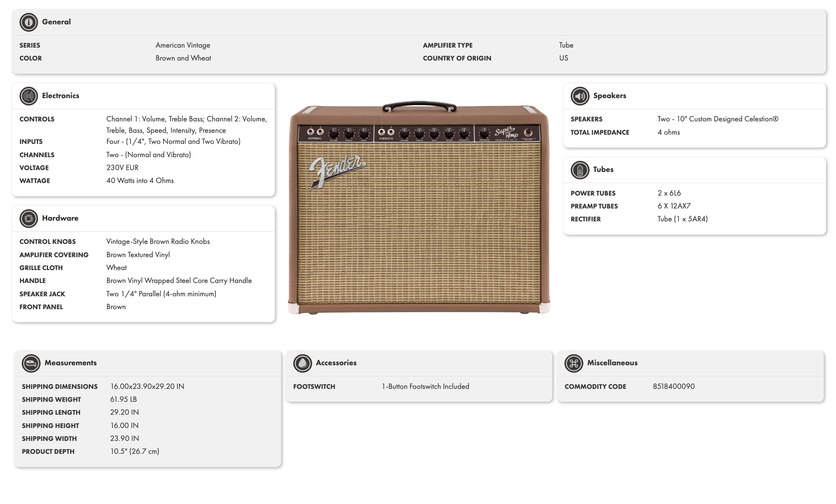836x504 pixels.
Task: Click the Measurements section icon
Action: [x=31, y=363]
